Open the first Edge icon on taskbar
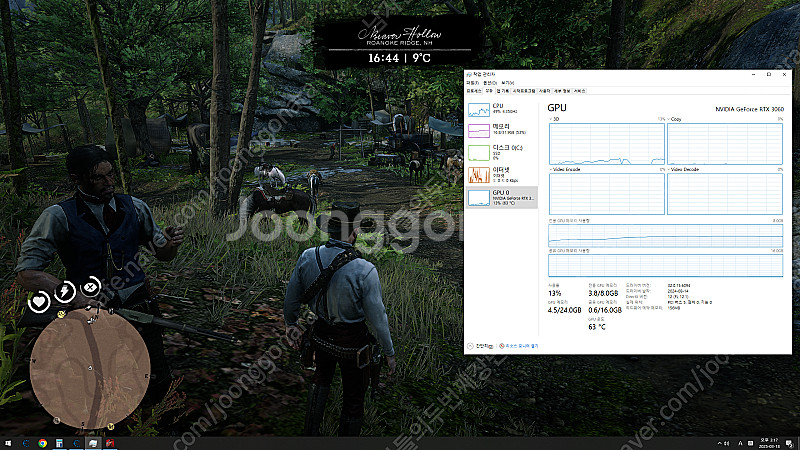Screen dimensions: 800x450 pos(26,443)
